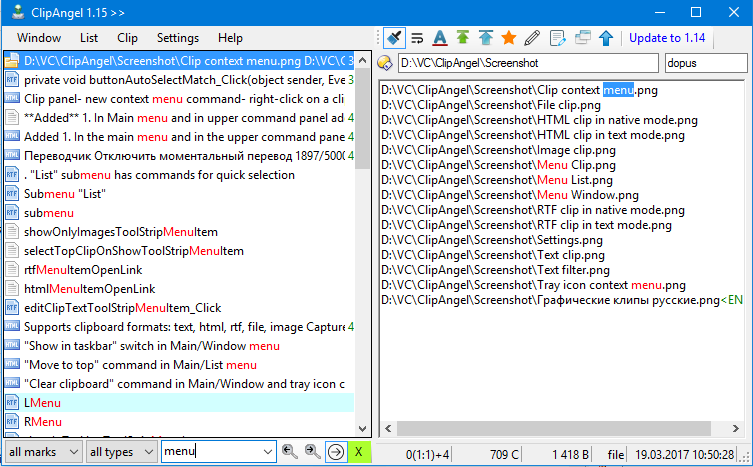Click the file clip icon of the selected top row
This screenshot has height=467, width=753.
[12, 61]
